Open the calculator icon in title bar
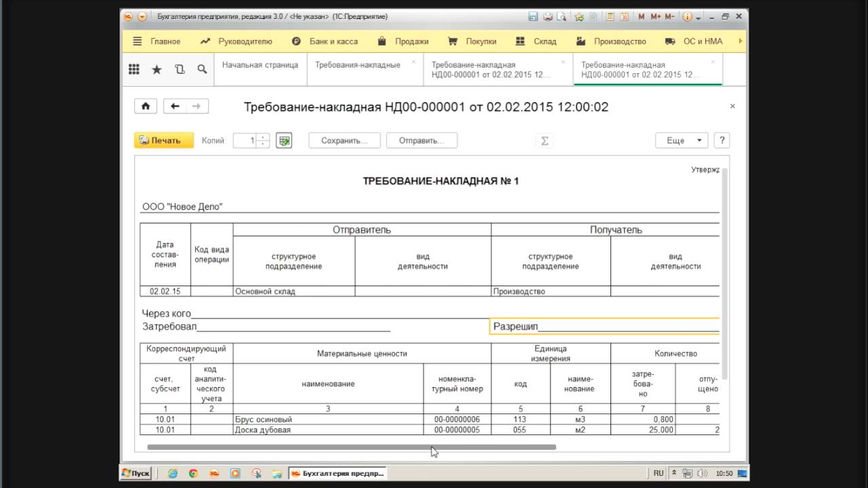 point(610,16)
